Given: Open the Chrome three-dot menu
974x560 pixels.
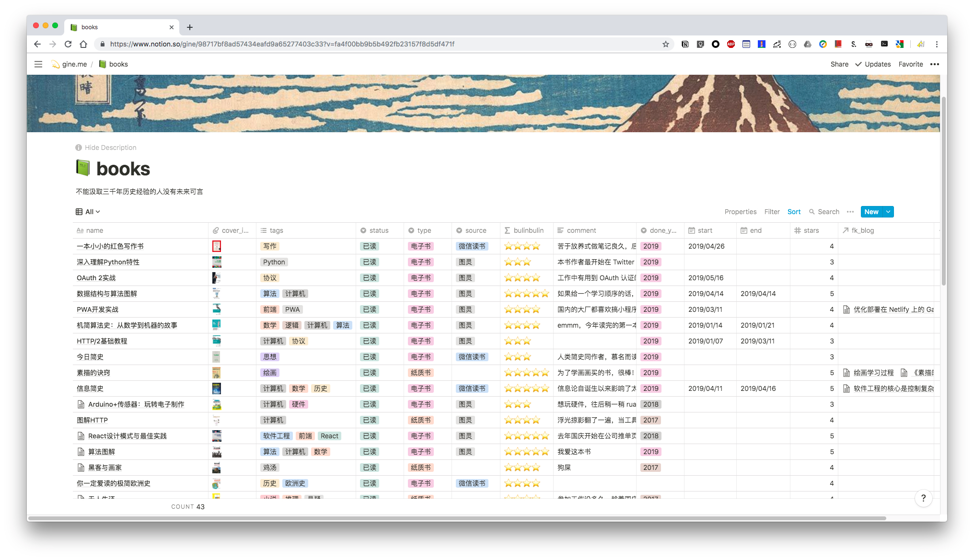Looking at the screenshot, I should point(937,44).
